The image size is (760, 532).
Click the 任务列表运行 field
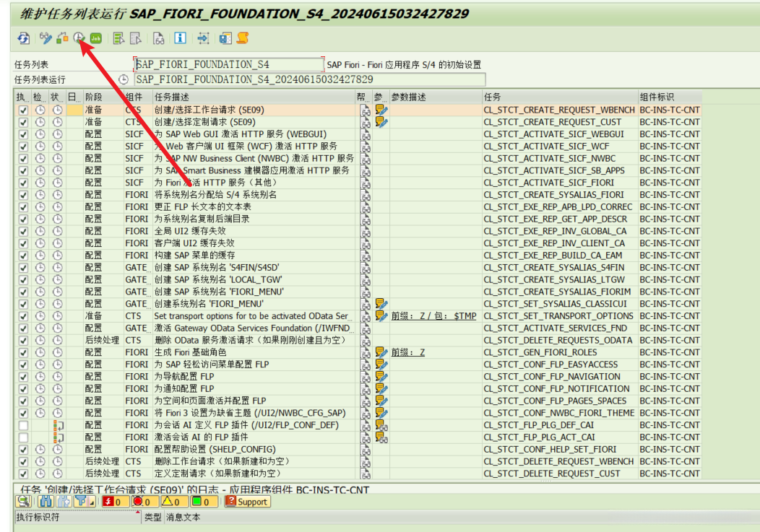tap(310, 79)
